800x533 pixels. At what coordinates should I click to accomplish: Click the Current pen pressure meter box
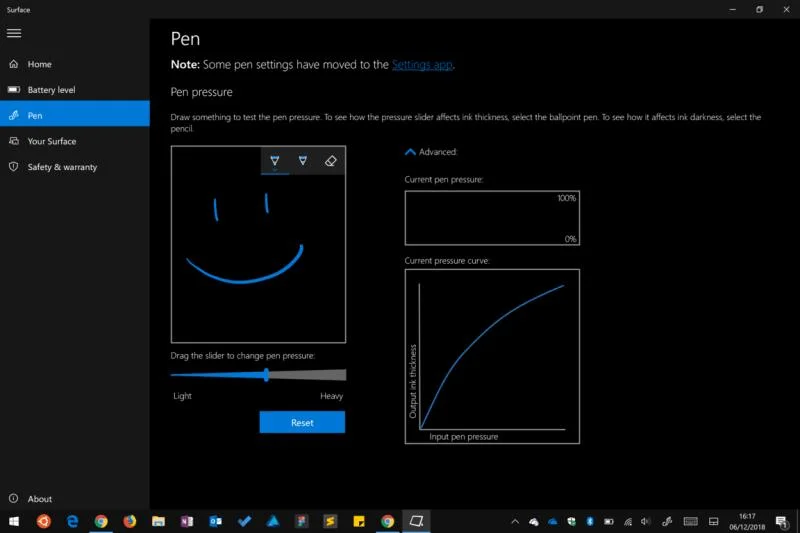pos(492,218)
